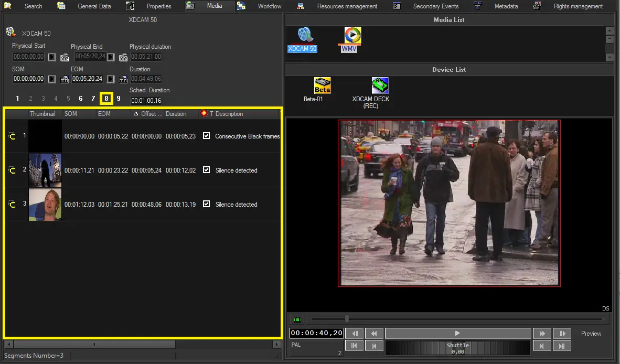Viewport: 620px width, 364px height.
Task: Click the playback position slider handle
Action: point(347,319)
